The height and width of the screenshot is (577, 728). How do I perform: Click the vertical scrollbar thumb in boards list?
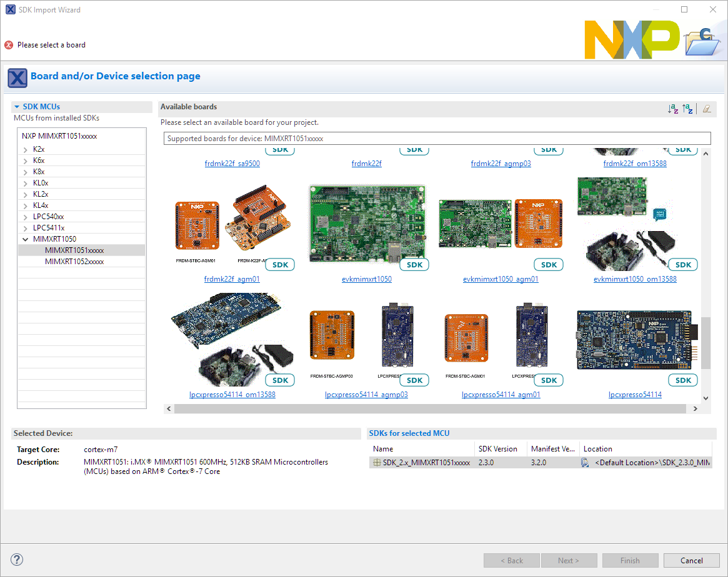tap(706, 343)
